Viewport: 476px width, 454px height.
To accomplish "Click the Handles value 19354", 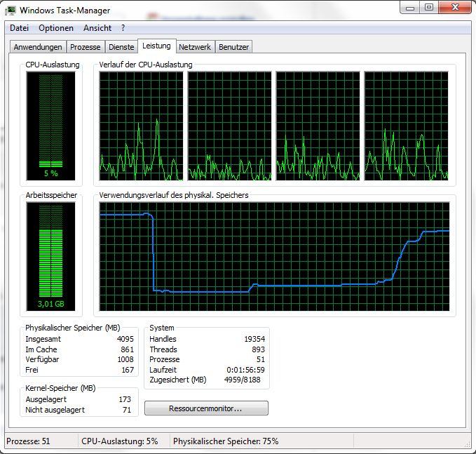I will point(254,339).
